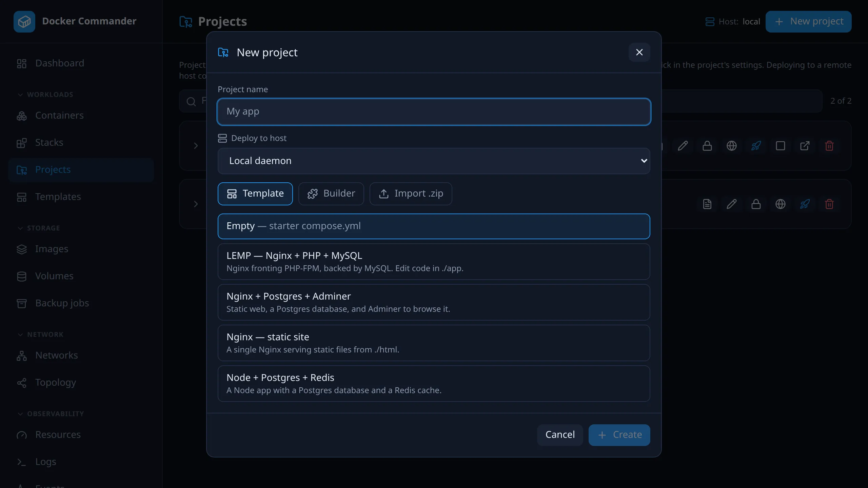
Task: Open Images under Storage
Action: [x=81, y=249]
